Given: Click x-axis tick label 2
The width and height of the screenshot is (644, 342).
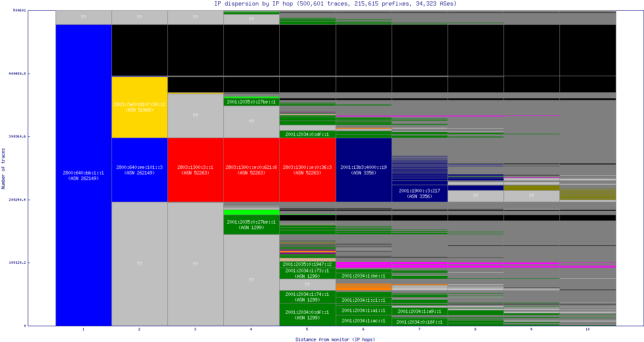Looking at the screenshot, I should pos(140,330).
